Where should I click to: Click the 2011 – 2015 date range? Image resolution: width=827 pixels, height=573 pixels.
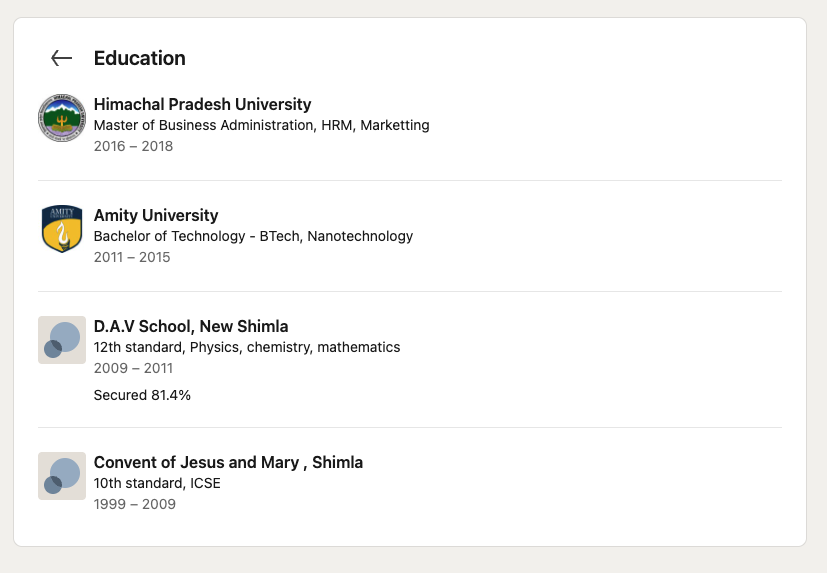pos(132,257)
